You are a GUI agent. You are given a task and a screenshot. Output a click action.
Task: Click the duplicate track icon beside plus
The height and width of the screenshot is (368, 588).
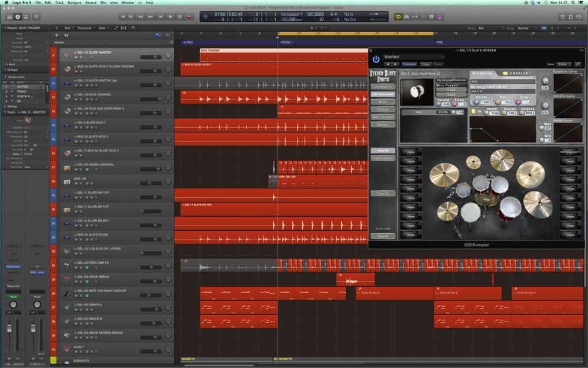(66, 35)
